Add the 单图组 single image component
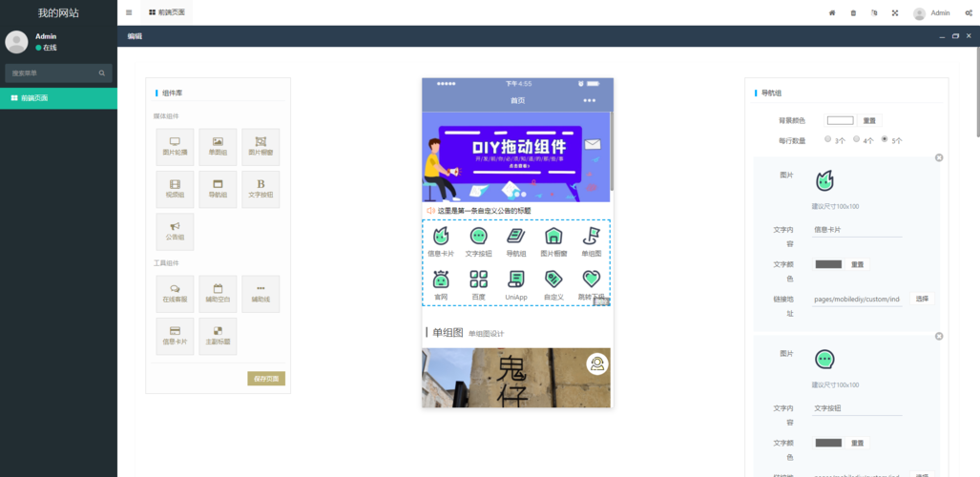 point(218,147)
